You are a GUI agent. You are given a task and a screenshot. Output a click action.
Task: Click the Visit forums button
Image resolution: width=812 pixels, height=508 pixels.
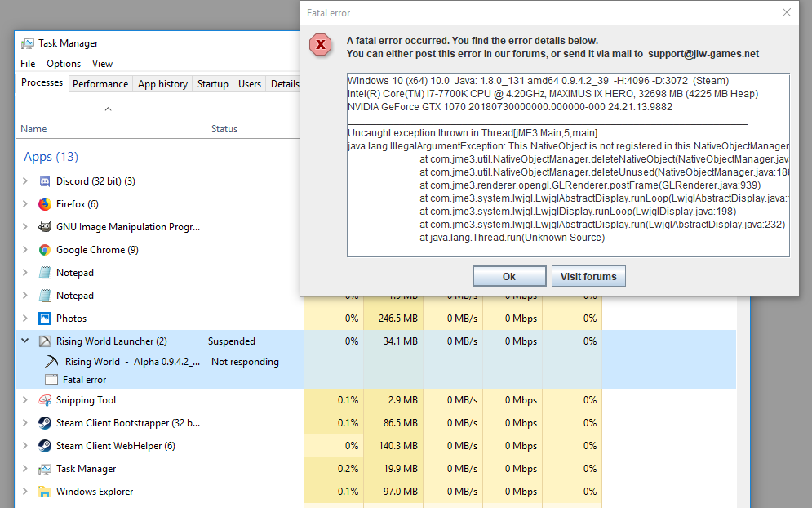[588, 277]
